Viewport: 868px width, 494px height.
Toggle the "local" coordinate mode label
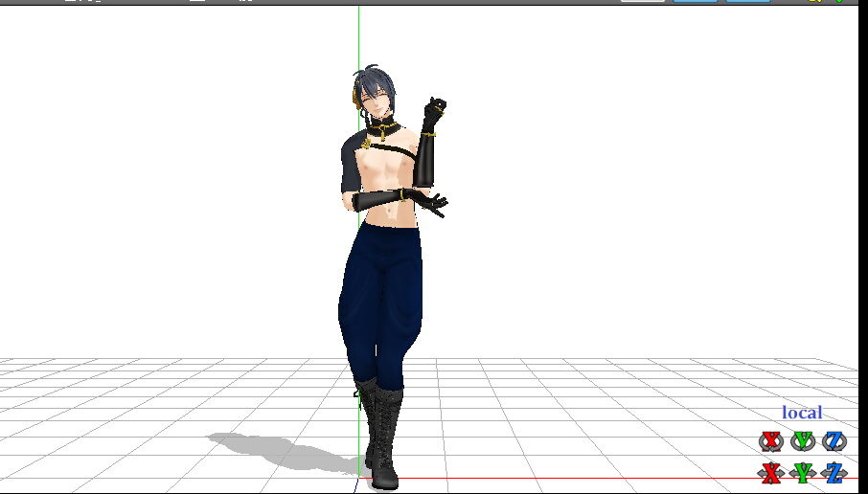[802, 413]
